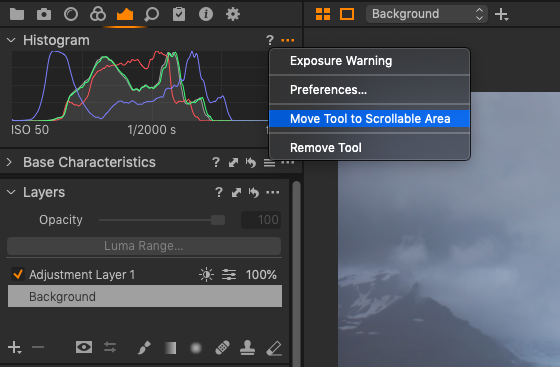This screenshot has height=367, width=560.
Task: Add a new layer with plus button
Action: (x=14, y=347)
